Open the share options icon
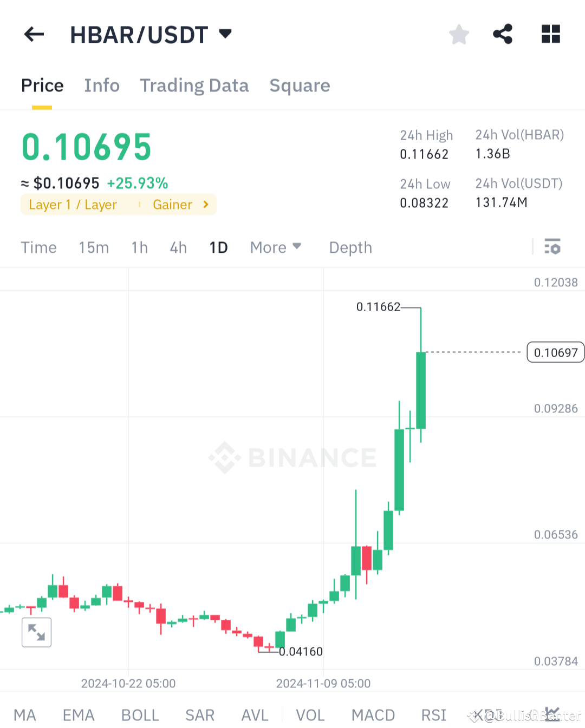This screenshot has height=728, width=585. coord(503,34)
